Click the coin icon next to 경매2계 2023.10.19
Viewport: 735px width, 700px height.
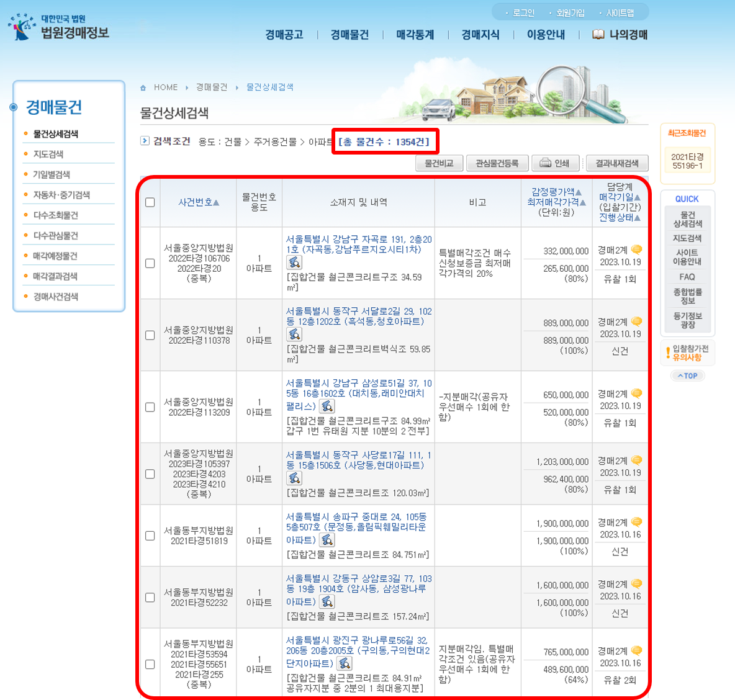(637, 249)
